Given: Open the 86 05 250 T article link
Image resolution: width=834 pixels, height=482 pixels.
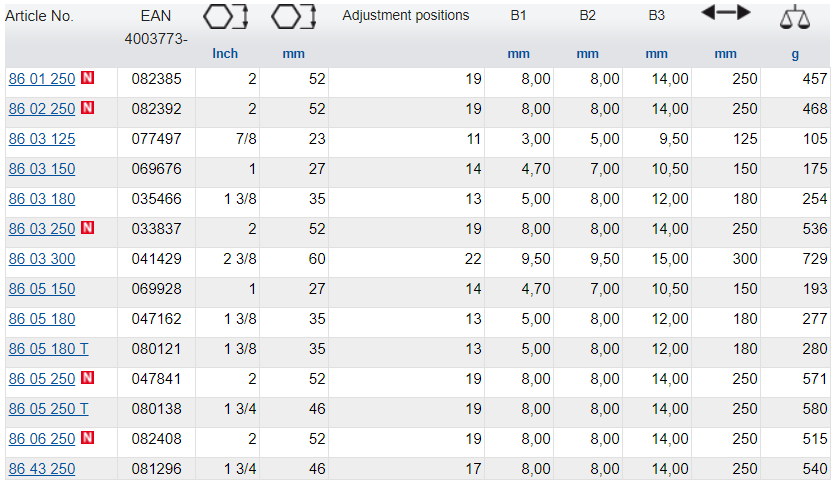Looking at the screenshot, I should pyautogui.click(x=48, y=409).
